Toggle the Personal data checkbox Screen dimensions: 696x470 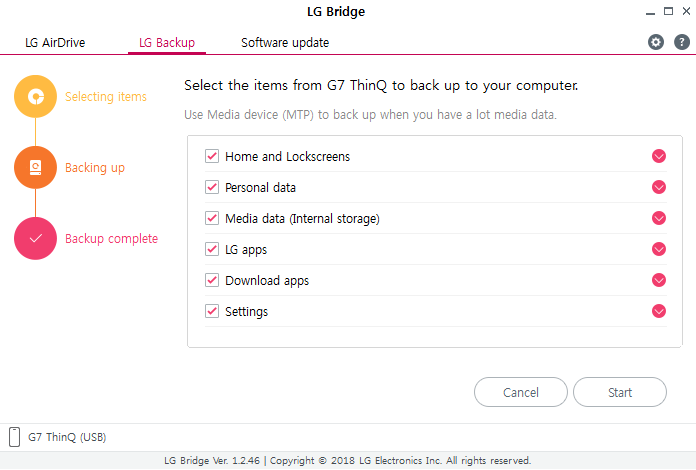212,187
